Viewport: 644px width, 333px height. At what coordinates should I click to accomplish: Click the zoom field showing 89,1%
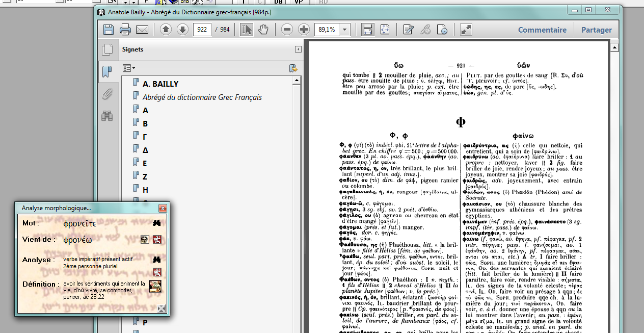tap(327, 30)
